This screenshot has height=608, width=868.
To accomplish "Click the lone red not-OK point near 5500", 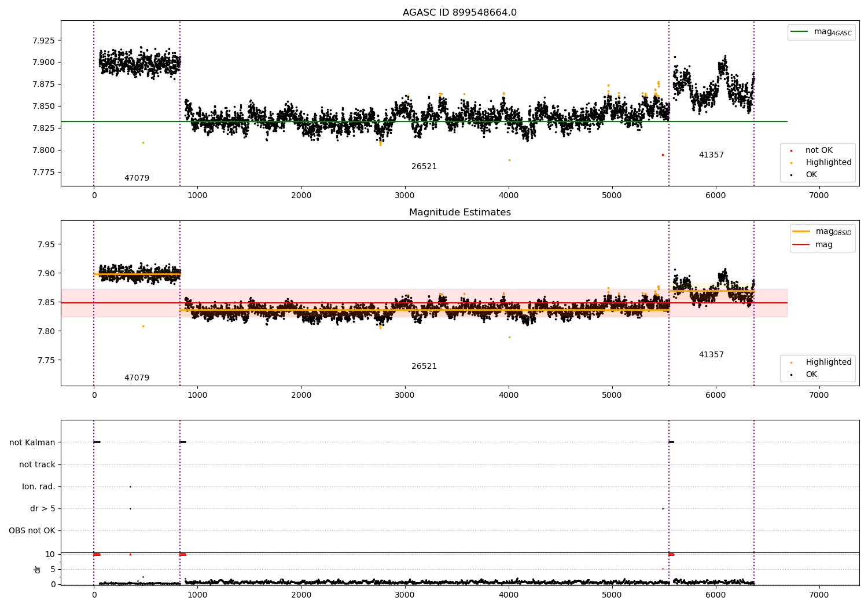I will pos(663,155).
